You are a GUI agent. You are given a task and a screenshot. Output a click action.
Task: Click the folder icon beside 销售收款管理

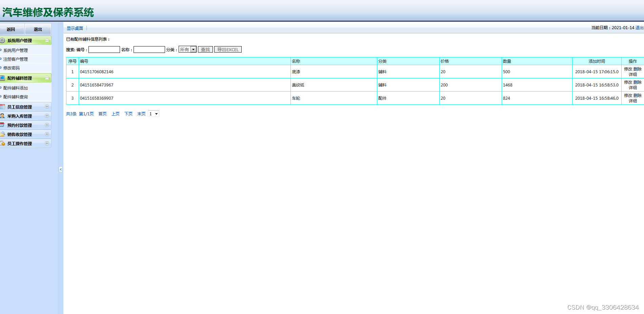2,134
